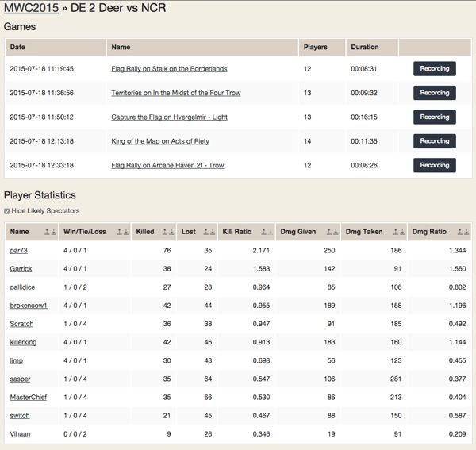
Task: Select Garrick's dmg ratio 1.560
Action: coord(457,269)
